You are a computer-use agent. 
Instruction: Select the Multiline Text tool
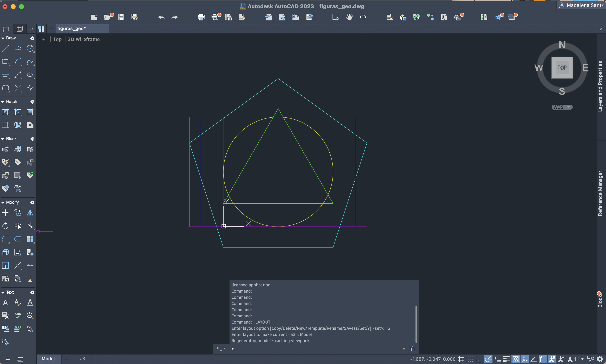(5, 303)
